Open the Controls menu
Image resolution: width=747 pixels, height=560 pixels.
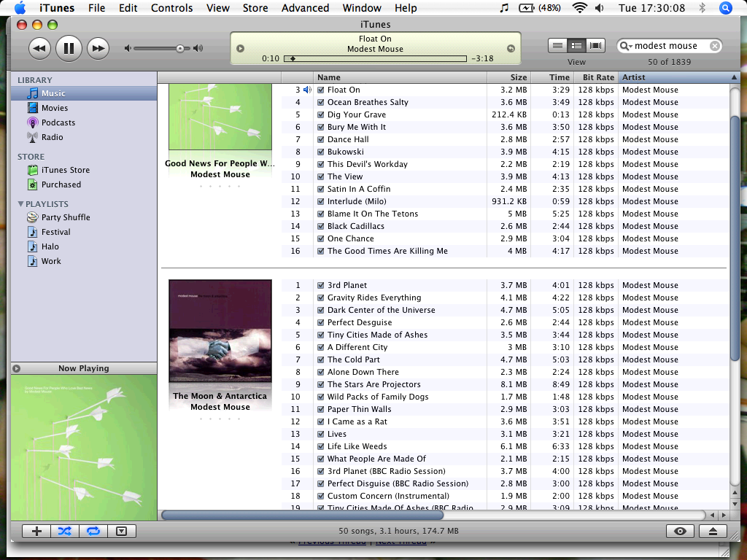click(172, 8)
